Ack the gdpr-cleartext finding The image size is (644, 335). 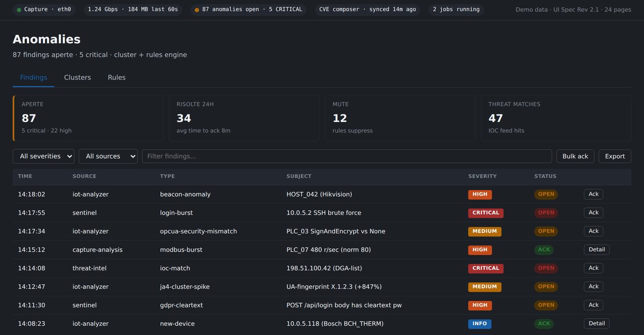click(x=594, y=305)
